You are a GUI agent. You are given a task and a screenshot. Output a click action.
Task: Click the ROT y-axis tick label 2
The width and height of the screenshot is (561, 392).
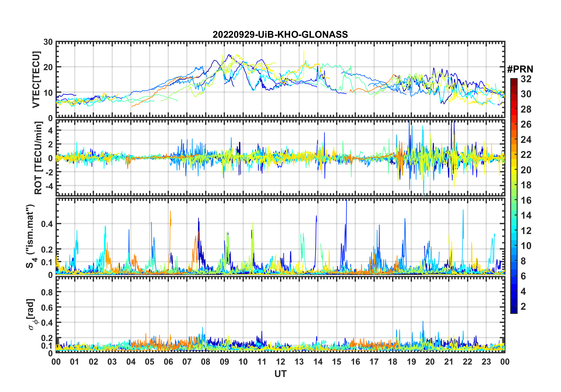tap(51, 144)
